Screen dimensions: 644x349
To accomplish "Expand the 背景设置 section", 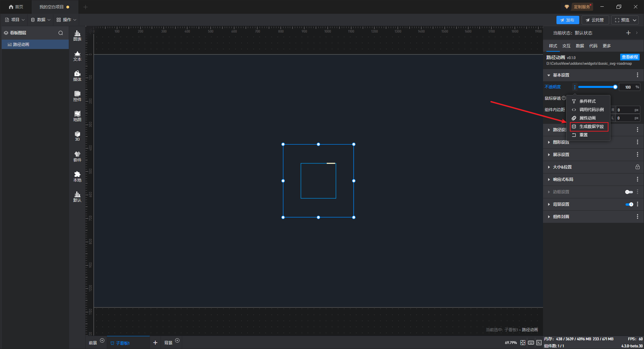I will point(549,204).
